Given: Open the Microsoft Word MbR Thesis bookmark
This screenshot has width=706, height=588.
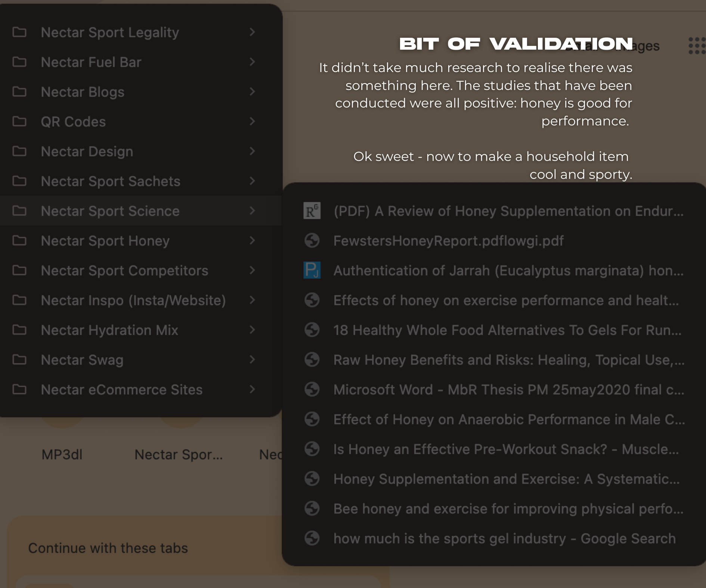Looking at the screenshot, I should [x=509, y=390].
